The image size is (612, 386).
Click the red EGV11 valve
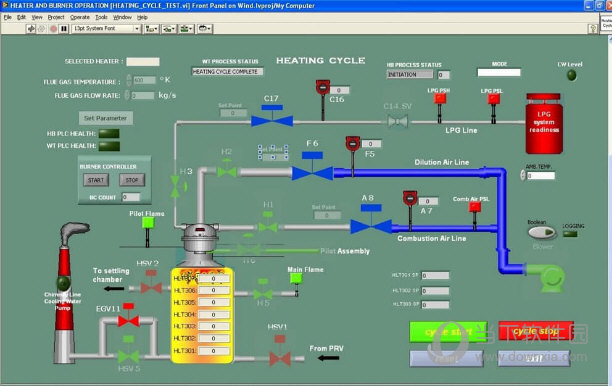pos(128,321)
